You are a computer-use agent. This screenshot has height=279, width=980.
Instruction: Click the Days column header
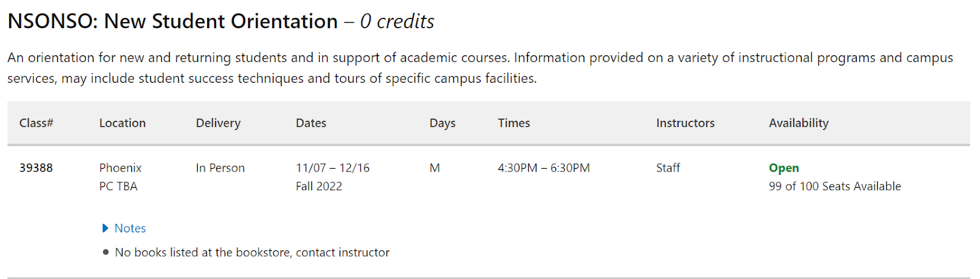442,123
